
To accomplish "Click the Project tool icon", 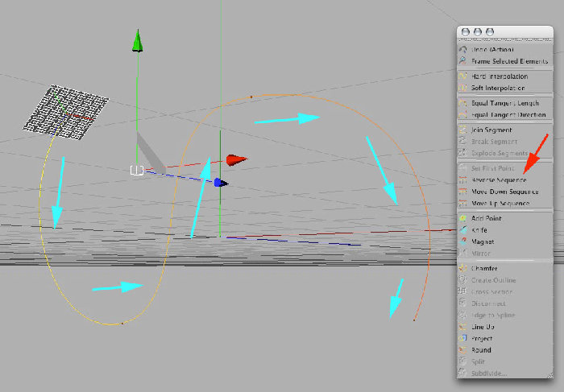I will [463, 338].
